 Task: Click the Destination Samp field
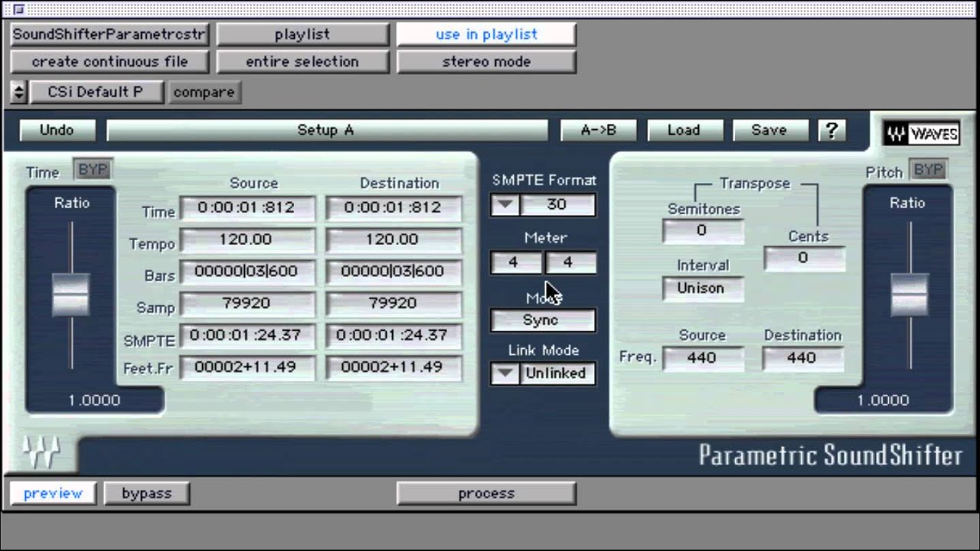(394, 304)
